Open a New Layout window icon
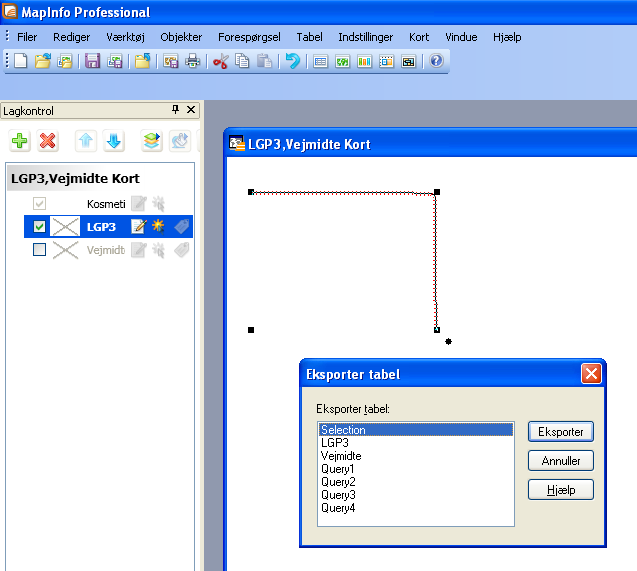 [x=386, y=61]
